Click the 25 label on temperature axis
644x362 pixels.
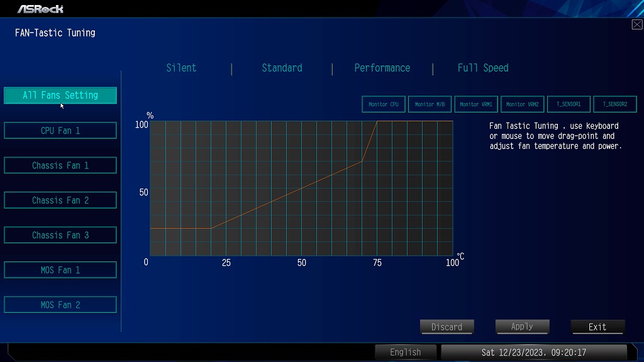click(x=226, y=263)
